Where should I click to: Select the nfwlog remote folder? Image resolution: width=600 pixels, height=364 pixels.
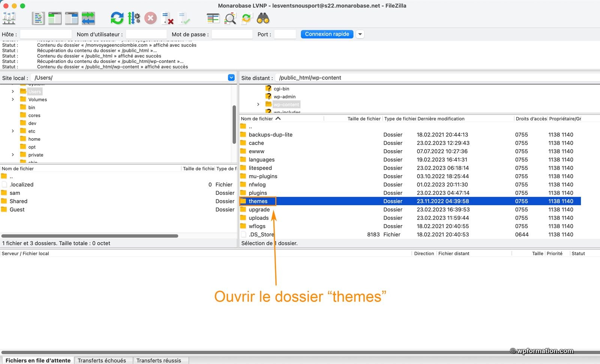pyautogui.click(x=410, y=185)
